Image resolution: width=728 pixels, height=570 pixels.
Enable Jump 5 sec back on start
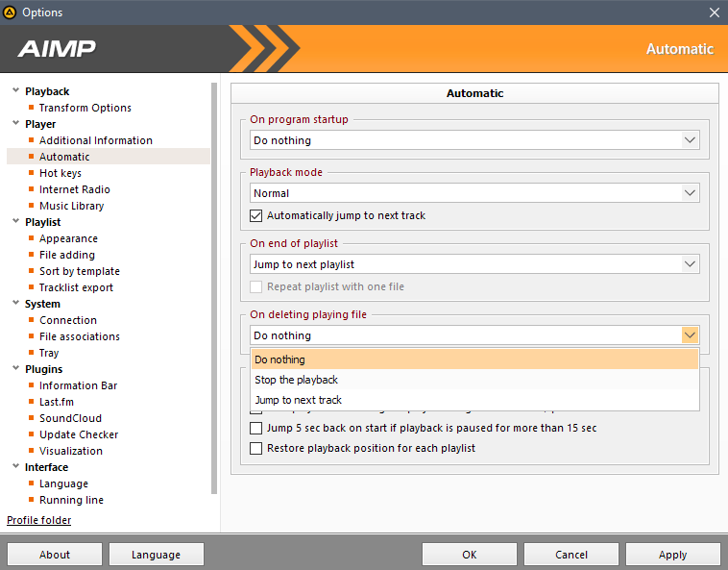click(x=255, y=428)
